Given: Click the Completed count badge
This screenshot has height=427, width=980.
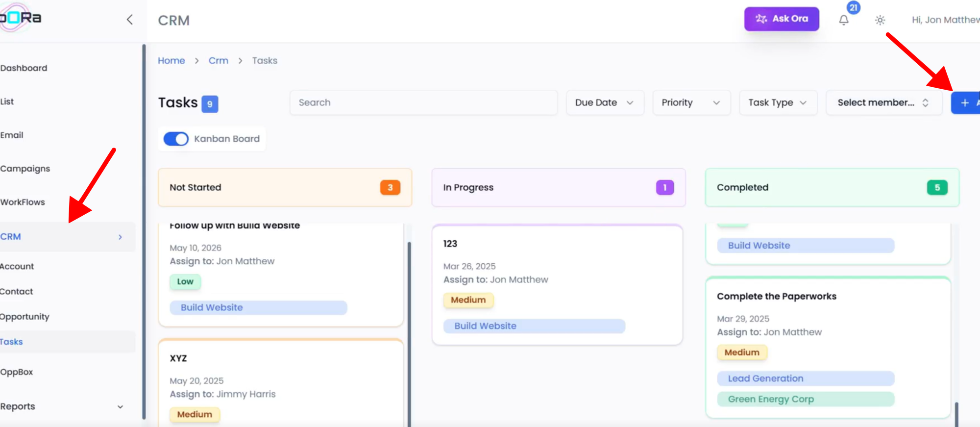Looking at the screenshot, I should tap(937, 187).
